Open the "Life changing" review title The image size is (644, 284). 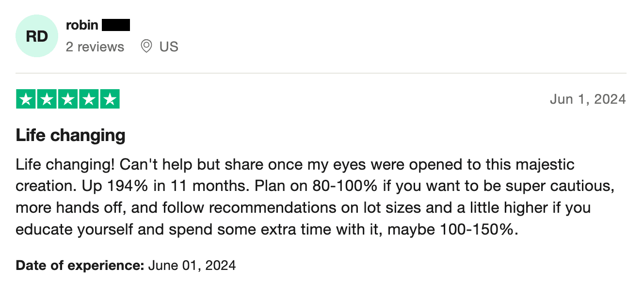71,135
